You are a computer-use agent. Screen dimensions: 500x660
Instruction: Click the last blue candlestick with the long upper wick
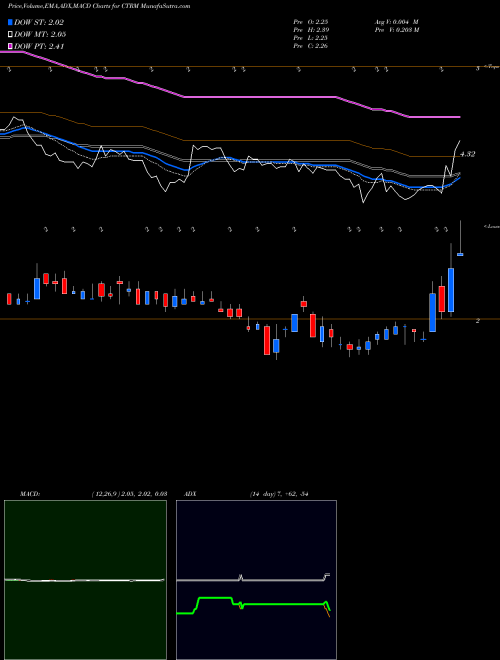click(x=460, y=254)
